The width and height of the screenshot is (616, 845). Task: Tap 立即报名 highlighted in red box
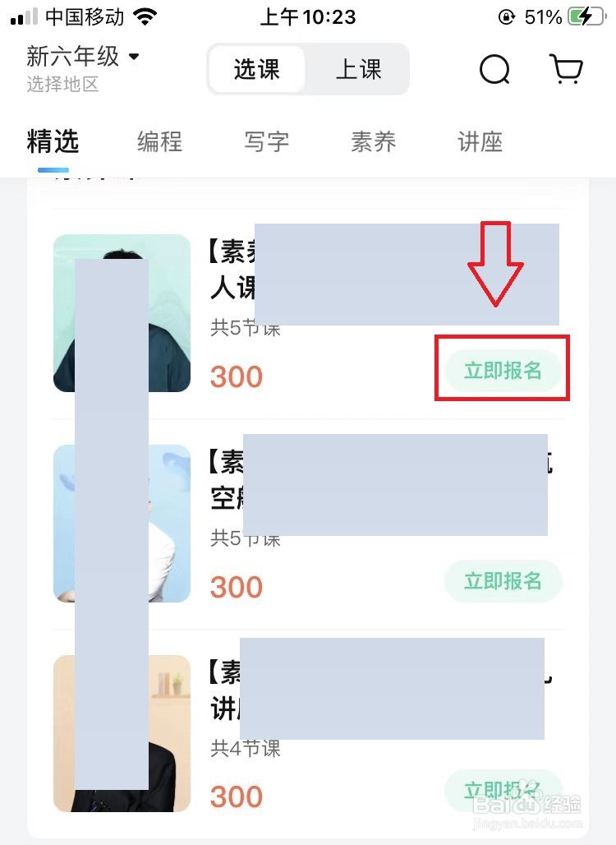point(503,370)
